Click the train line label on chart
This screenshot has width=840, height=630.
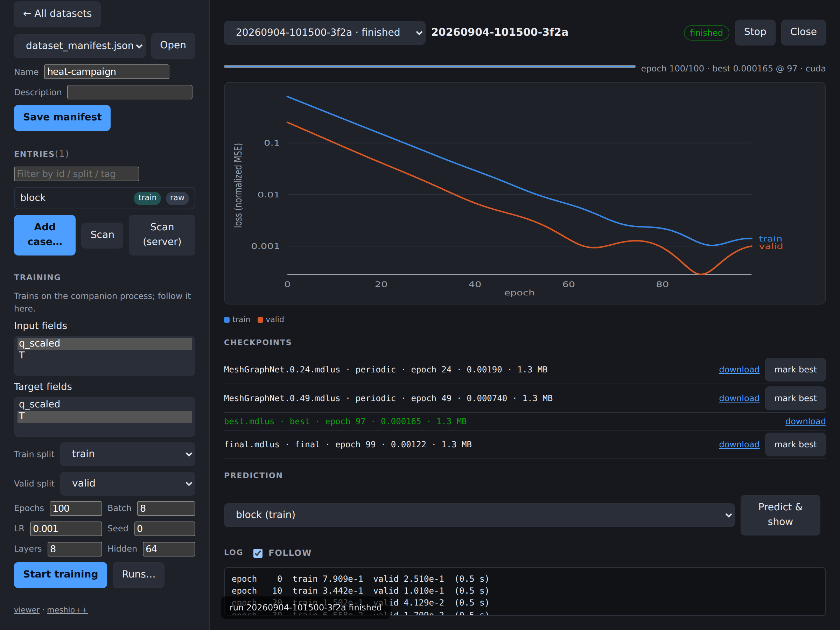click(770, 239)
